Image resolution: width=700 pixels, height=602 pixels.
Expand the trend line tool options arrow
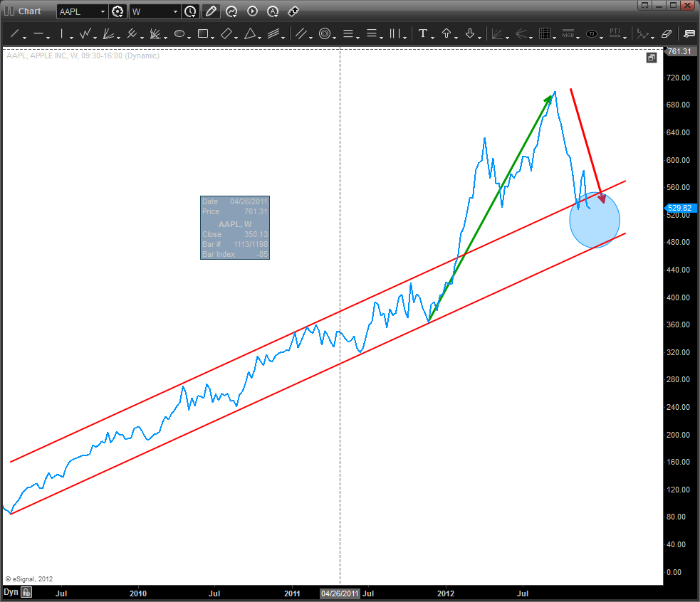click(x=24, y=38)
